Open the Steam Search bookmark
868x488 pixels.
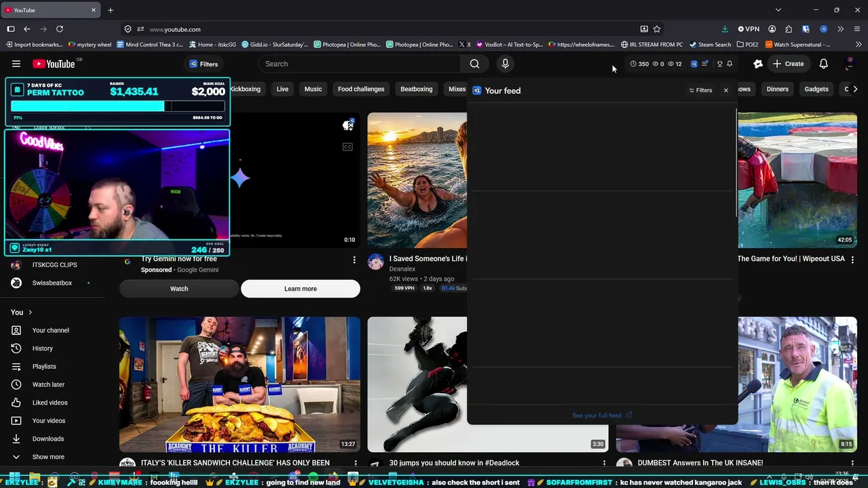(x=710, y=45)
